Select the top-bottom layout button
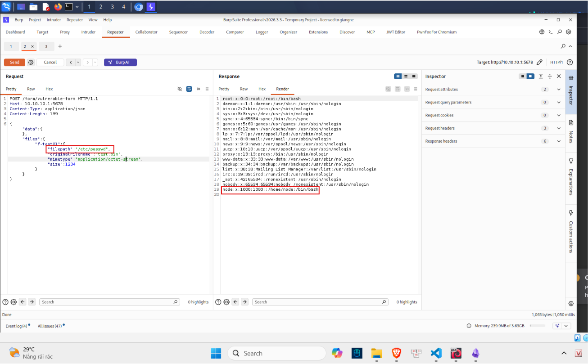The image size is (588, 364). point(406,76)
